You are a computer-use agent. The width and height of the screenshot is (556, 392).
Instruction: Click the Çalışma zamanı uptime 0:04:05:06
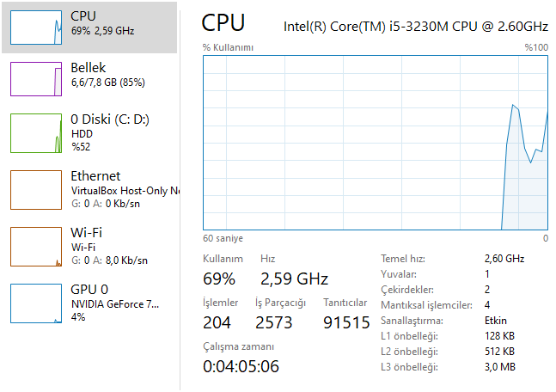pos(241,366)
